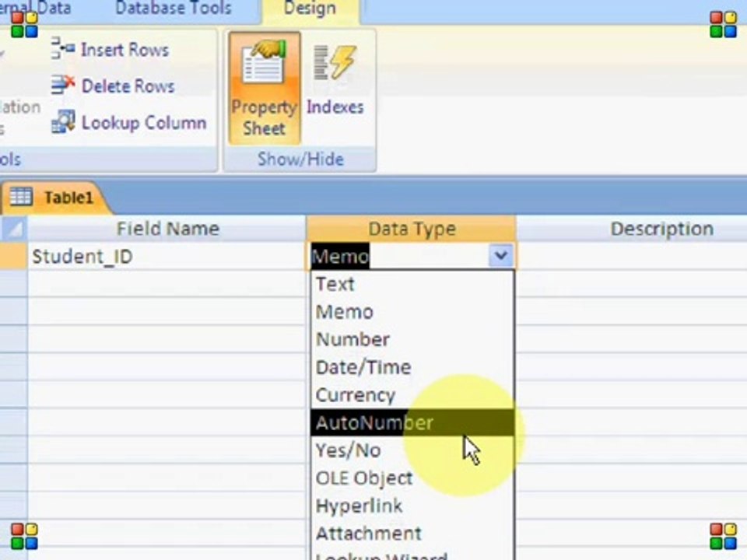
Task: Choose Yes/No data type
Action: pos(412,450)
